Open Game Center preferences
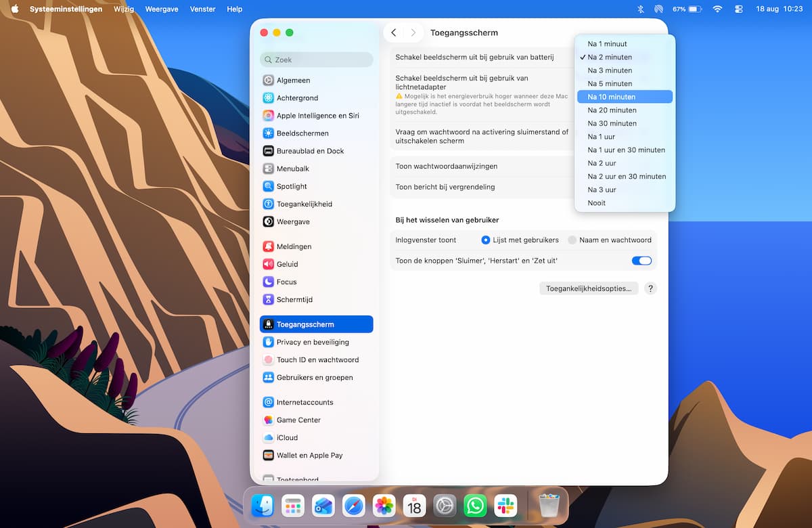812x528 pixels. click(x=316, y=420)
